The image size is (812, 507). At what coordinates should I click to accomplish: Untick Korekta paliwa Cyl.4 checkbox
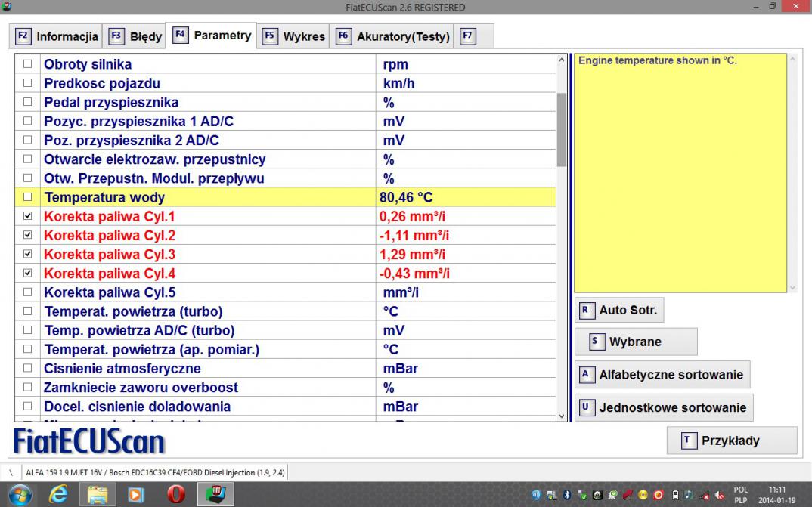coord(27,273)
